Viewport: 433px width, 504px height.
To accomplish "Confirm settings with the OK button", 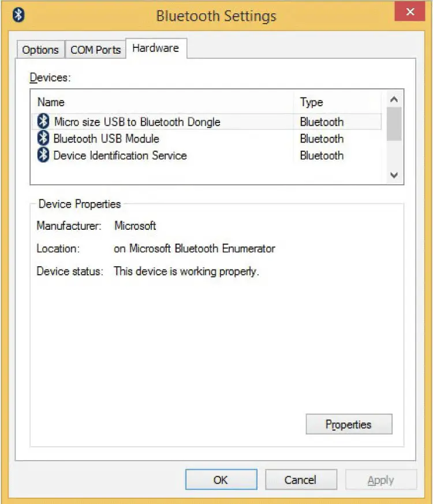I will [x=221, y=480].
